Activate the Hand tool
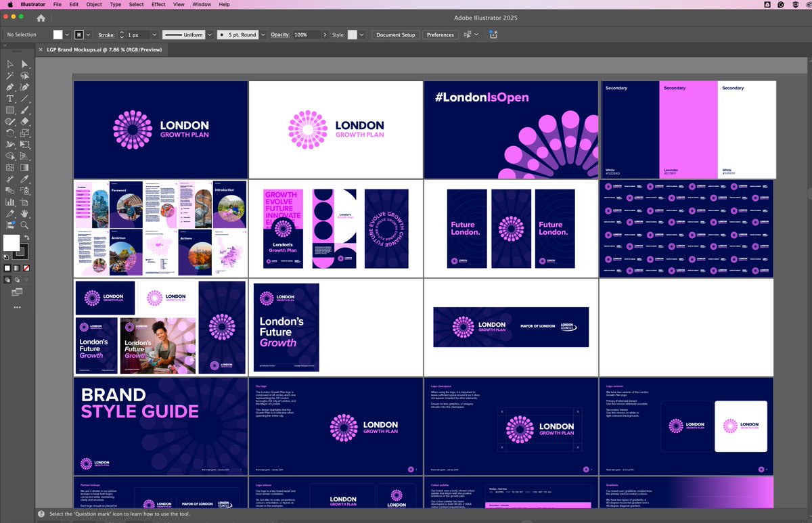Image resolution: width=812 pixels, height=523 pixels. coord(25,213)
